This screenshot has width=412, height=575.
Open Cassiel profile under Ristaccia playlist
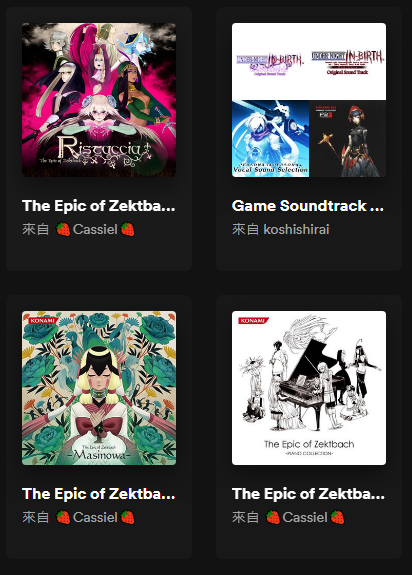click(x=95, y=230)
